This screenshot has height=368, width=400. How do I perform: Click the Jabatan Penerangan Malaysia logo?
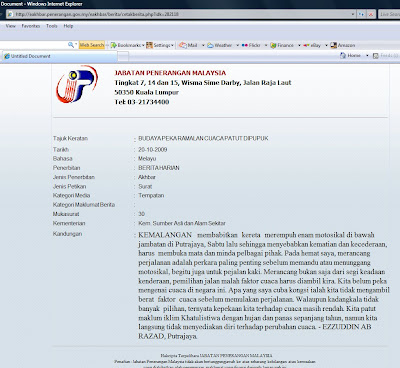pos(77,84)
